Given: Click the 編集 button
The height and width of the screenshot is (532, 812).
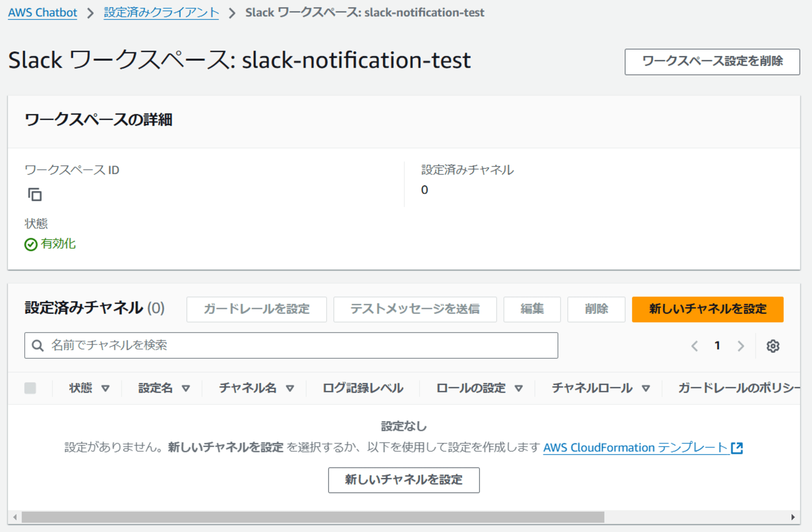Looking at the screenshot, I should coord(532,309).
